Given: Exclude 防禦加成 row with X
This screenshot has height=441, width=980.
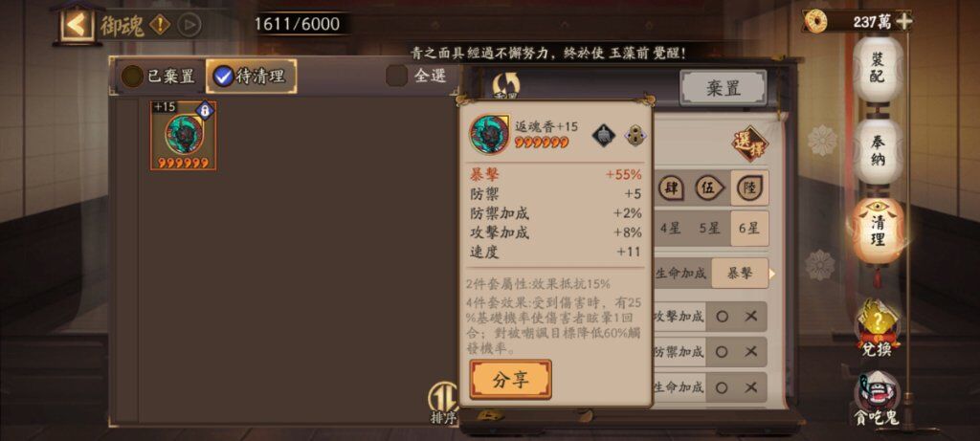Looking at the screenshot, I should click(751, 352).
